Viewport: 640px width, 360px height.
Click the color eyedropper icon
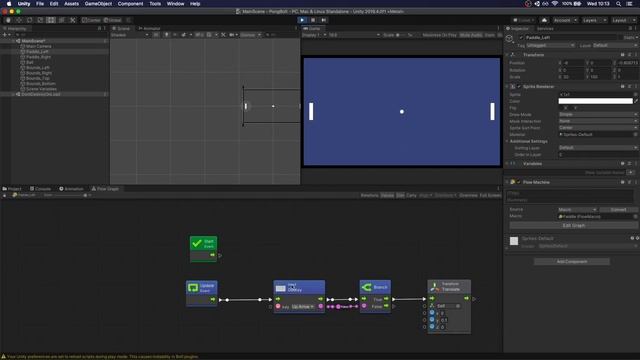636,101
